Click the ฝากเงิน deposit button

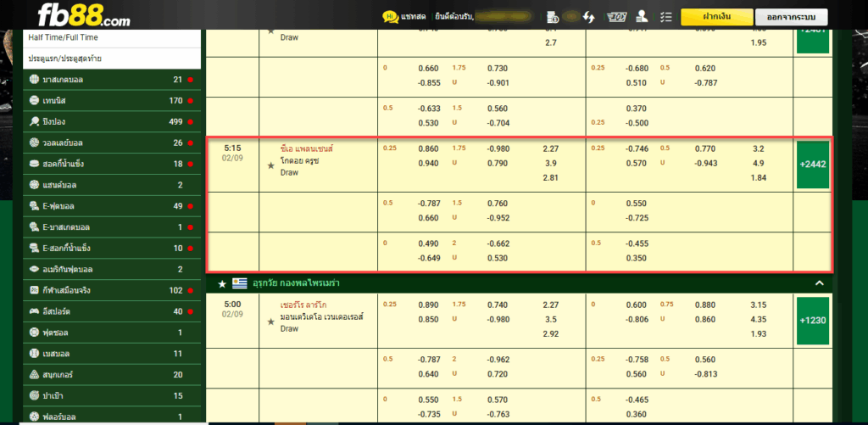pyautogui.click(x=715, y=17)
